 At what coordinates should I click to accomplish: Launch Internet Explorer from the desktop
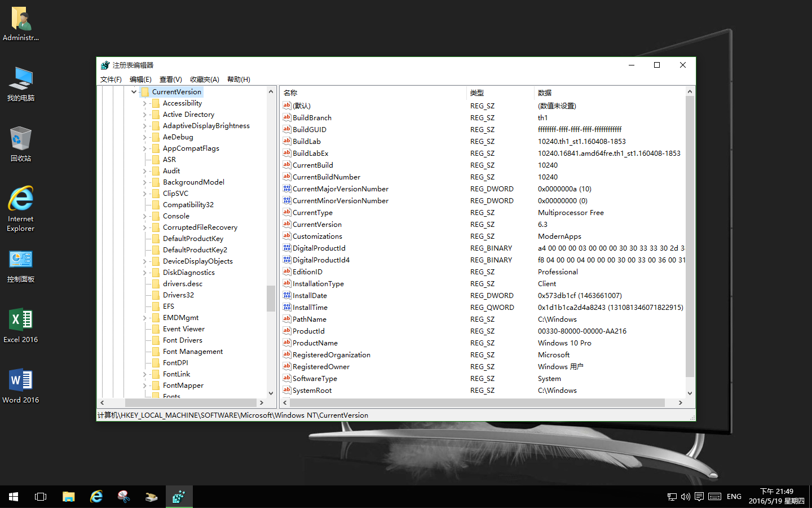[21, 208]
